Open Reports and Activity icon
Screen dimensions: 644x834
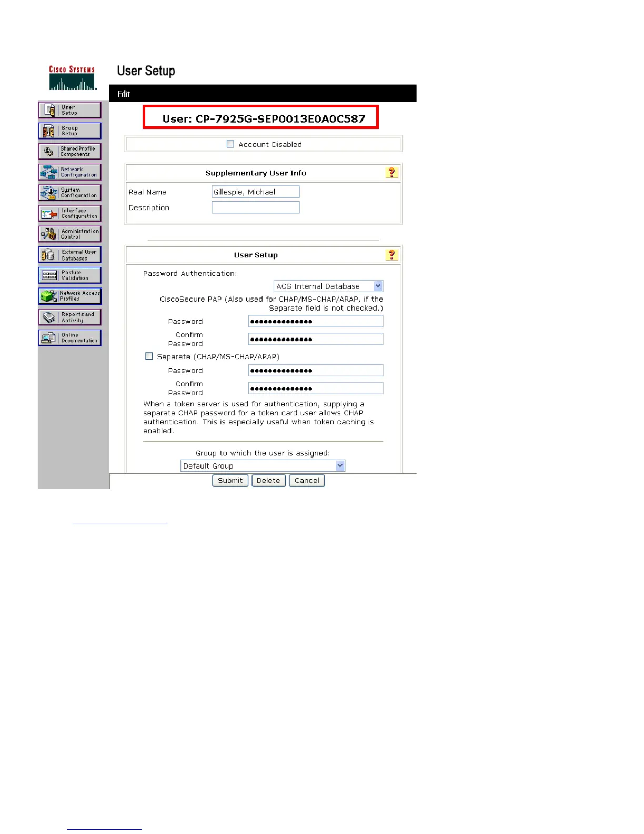[70, 317]
